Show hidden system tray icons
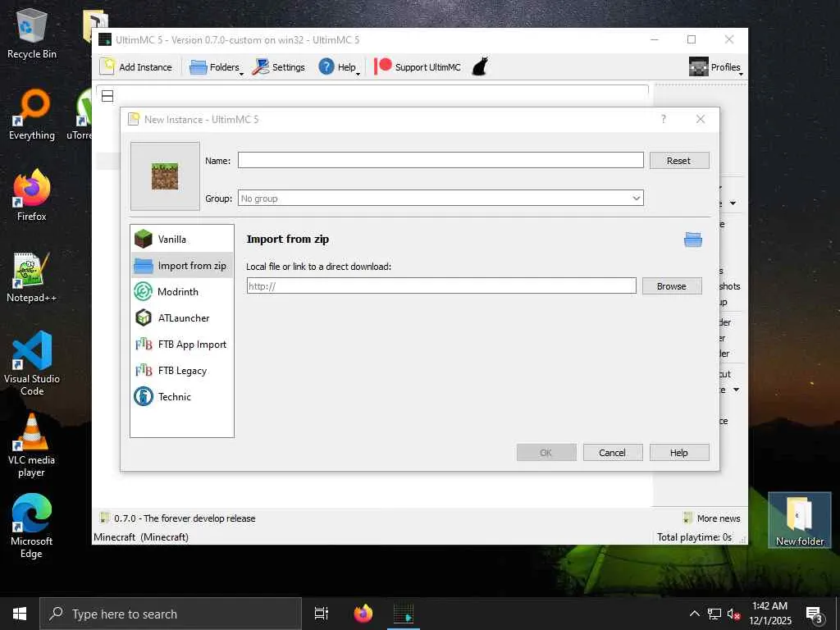The image size is (840, 630). tap(694, 614)
